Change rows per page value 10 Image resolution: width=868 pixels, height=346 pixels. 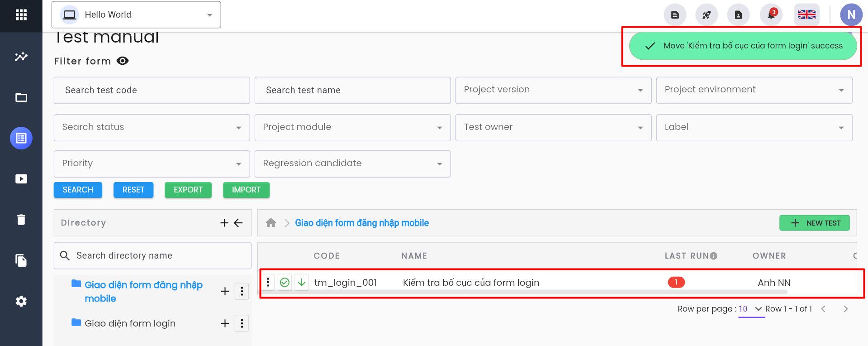[751, 309]
